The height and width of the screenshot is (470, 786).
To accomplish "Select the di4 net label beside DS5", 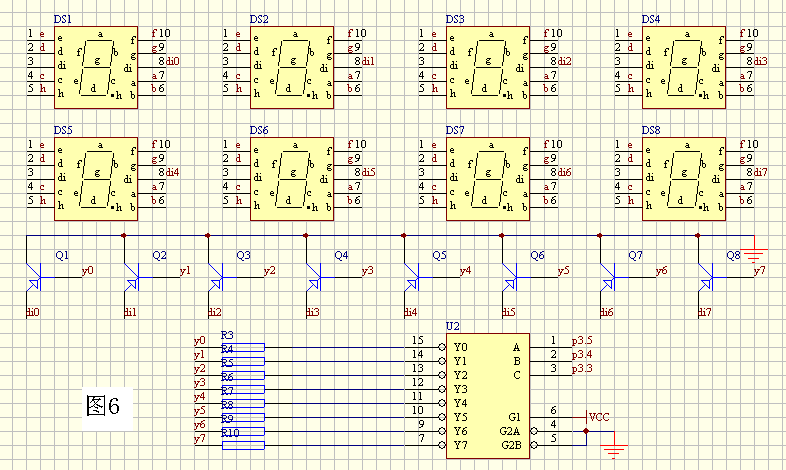I will 172,172.
